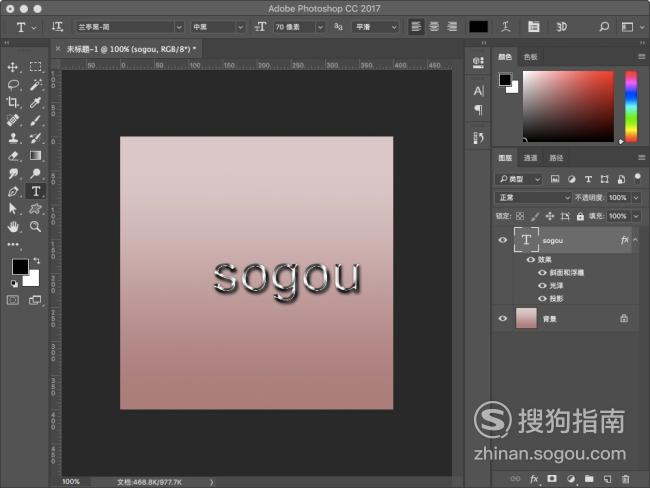Select the Zoom tool

click(x=35, y=226)
